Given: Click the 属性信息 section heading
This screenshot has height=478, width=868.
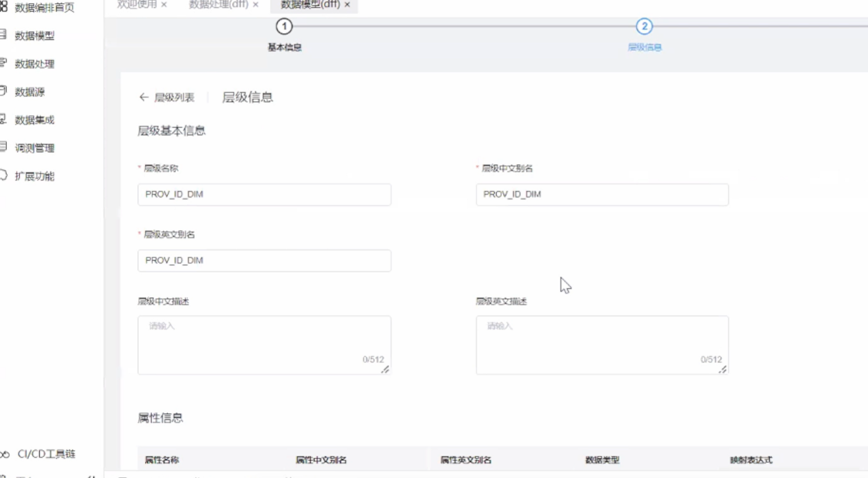Looking at the screenshot, I should click(x=160, y=418).
